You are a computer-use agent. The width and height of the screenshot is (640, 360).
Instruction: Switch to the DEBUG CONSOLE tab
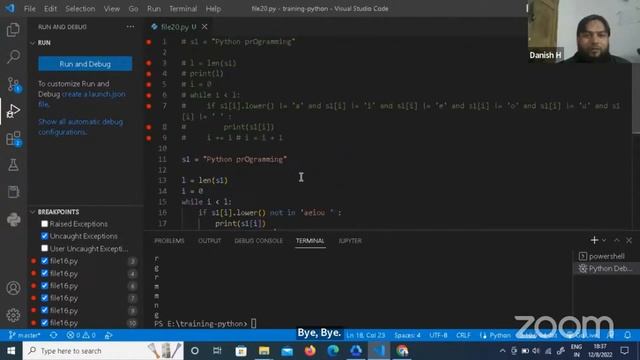click(x=258, y=241)
